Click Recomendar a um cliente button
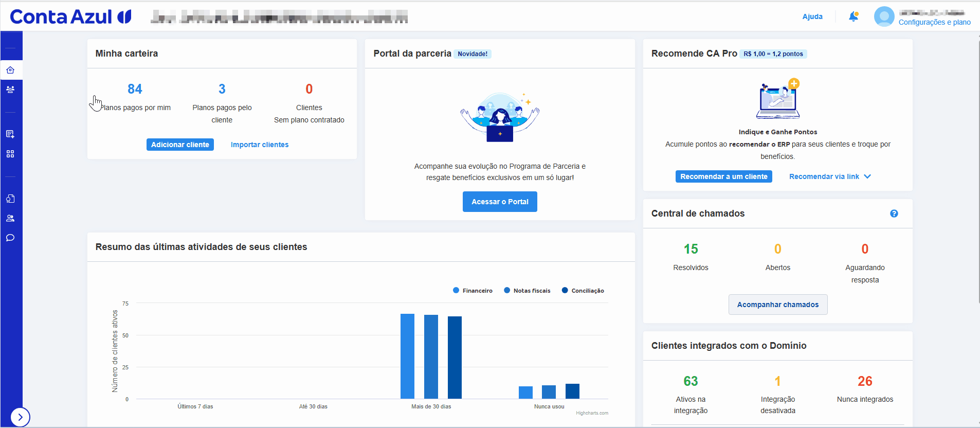 tap(724, 176)
